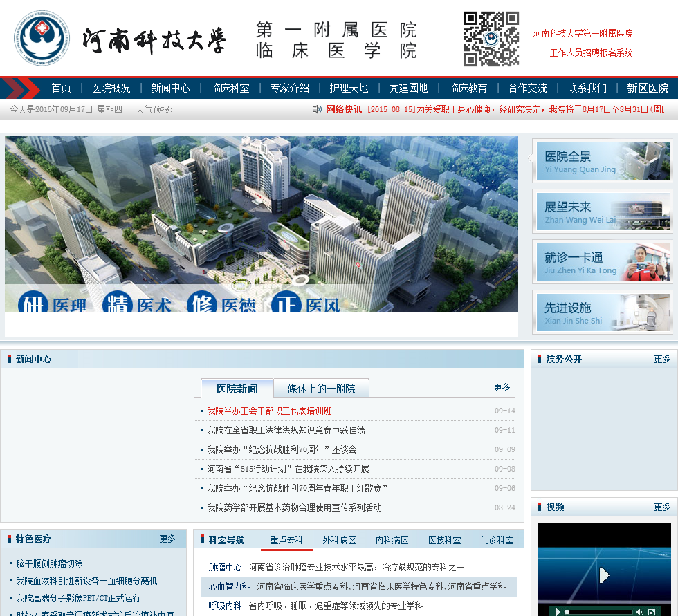Screen dimensions: 678x616
Task: Switch to 医院新闻 tab
Action: click(237, 389)
